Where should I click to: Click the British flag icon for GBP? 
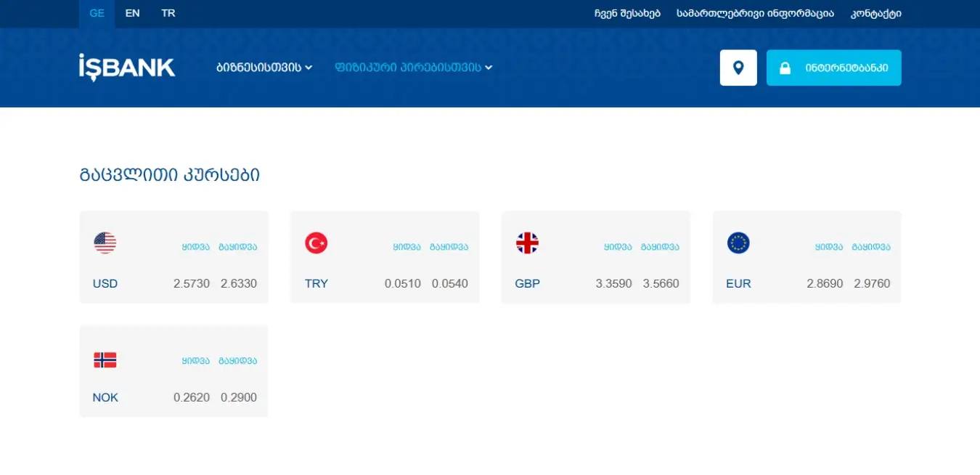[527, 243]
